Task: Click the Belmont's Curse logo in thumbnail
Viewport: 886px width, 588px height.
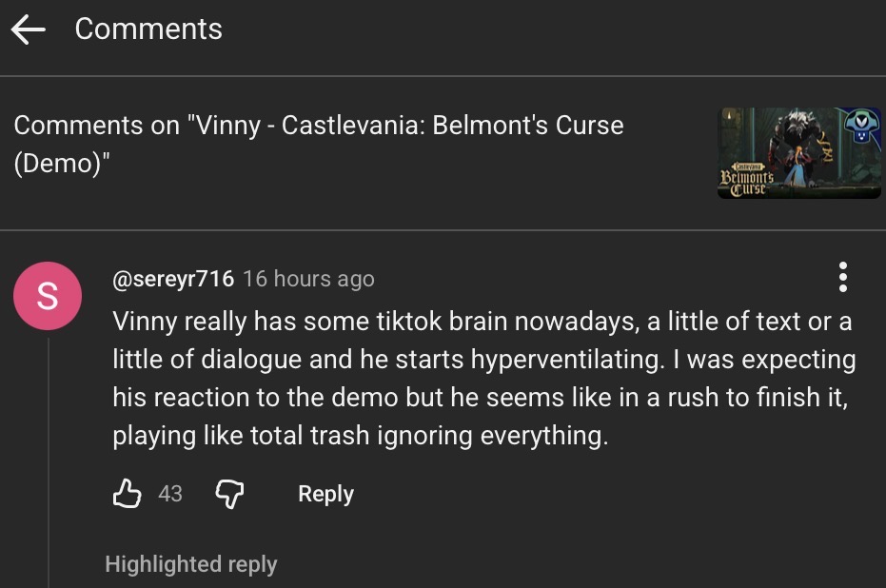Action: tap(746, 180)
